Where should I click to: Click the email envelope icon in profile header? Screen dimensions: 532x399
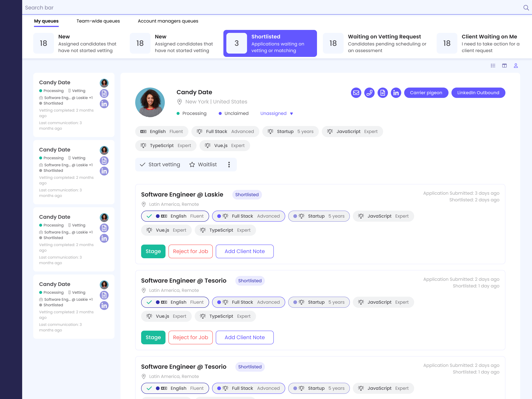coord(356,93)
